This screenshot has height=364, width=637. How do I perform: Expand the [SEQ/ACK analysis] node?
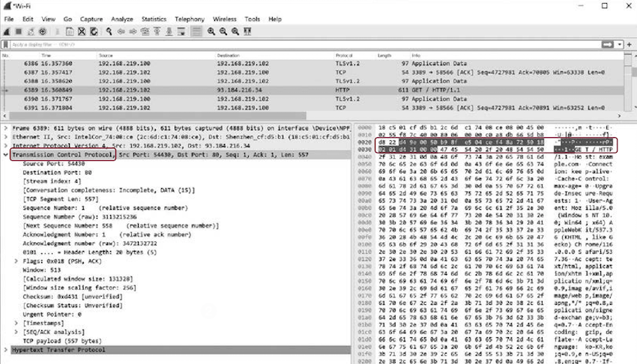16,332
